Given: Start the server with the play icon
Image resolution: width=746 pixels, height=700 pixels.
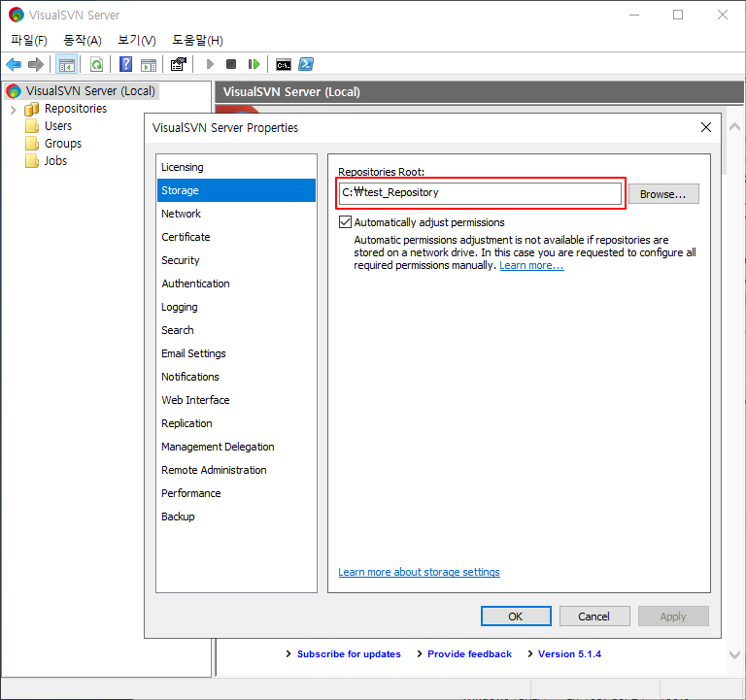Looking at the screenshot, I should 210,64.
